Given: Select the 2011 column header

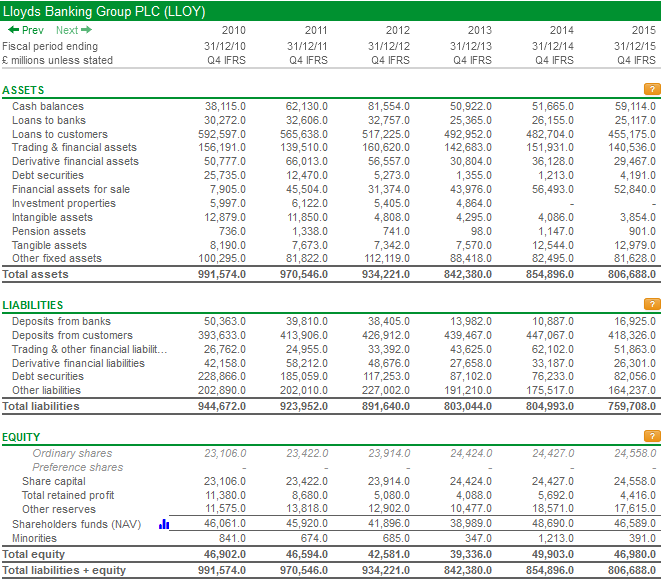Looking at the screenshot, I should click(x=316, y=30).
